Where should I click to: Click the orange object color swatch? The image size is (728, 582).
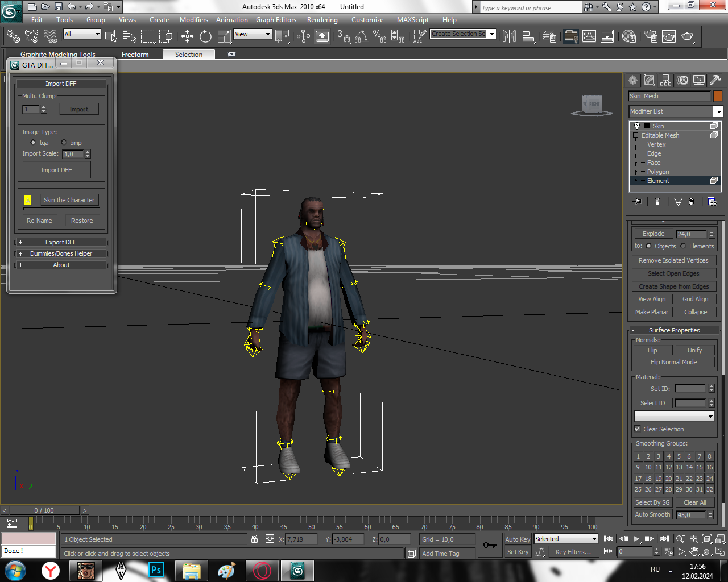(x=718, y=96)
